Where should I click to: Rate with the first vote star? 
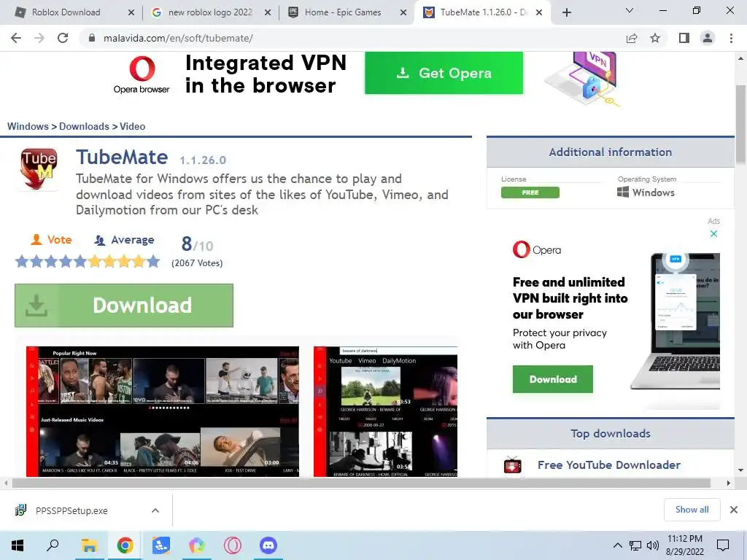tap(22, 262)
